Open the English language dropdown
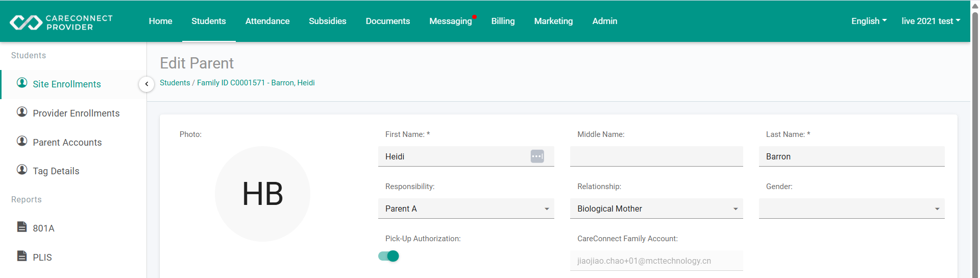The width and height of the screenshot is (980, 278). pos(869,21)
